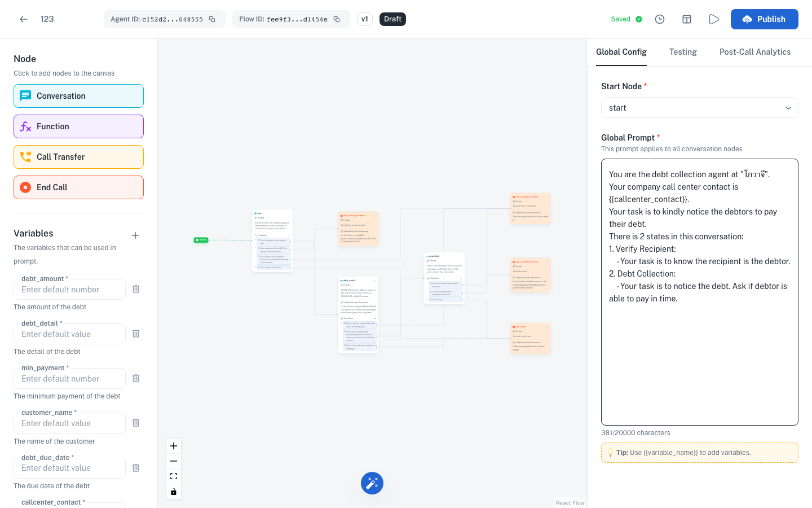Switch to the Global Config tab
This screenshot has height=508, width=812.
(x=621, y=52)
